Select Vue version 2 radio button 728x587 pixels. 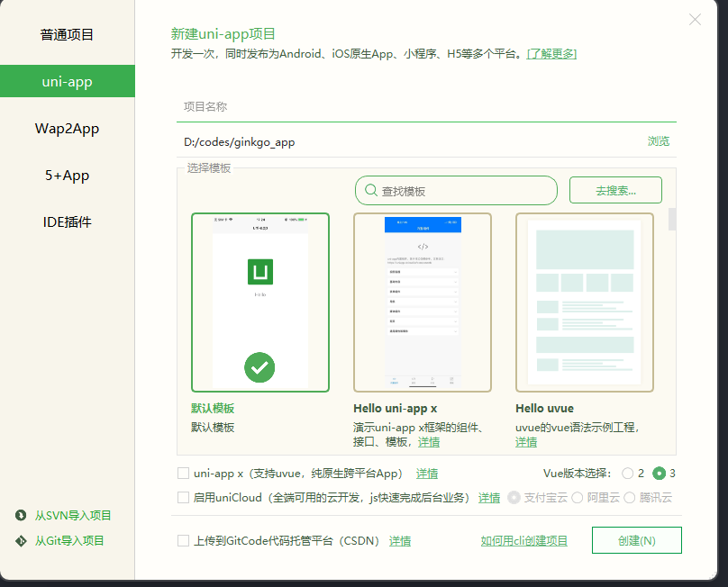click(x=628, y=474)
